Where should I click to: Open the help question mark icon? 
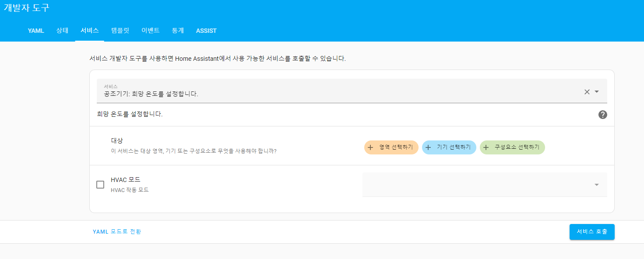(603, 115)
